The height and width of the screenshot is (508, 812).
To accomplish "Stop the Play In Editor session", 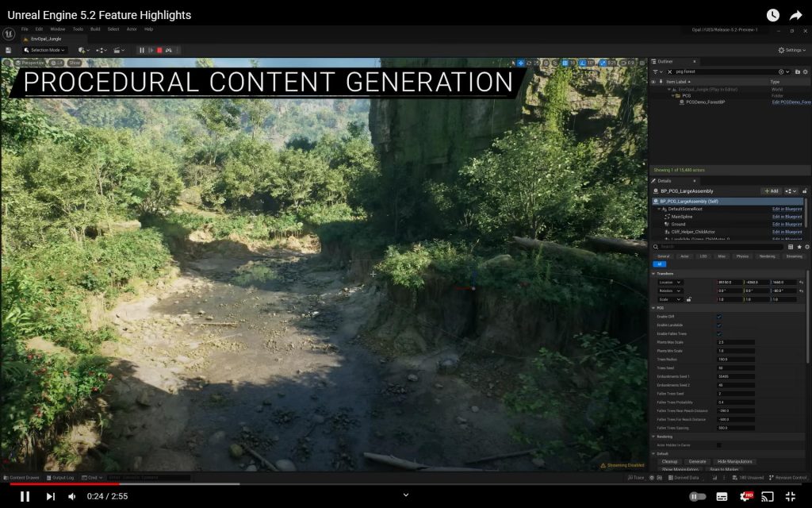I will [159, 49].
